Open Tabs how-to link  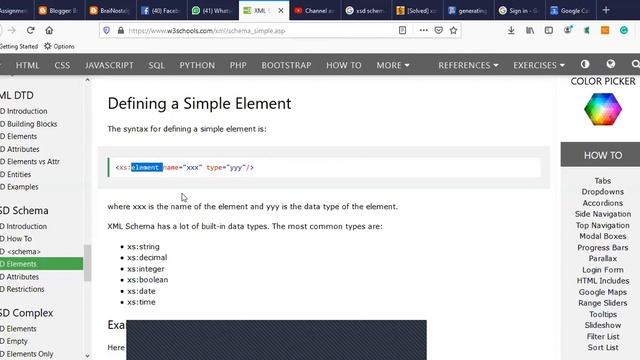(602, 180)
